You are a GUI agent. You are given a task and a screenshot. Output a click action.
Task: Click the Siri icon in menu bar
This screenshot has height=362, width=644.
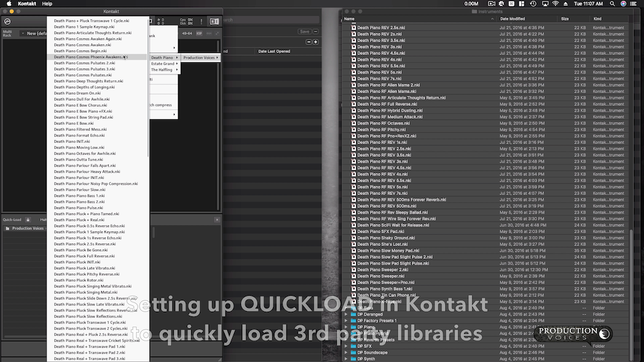(623, 4)
